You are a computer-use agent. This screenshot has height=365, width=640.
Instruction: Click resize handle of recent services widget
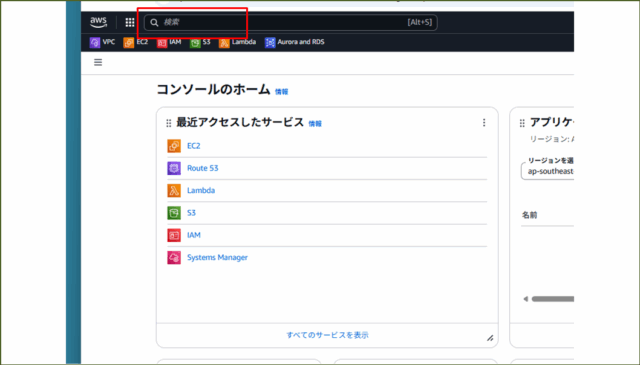490,338
